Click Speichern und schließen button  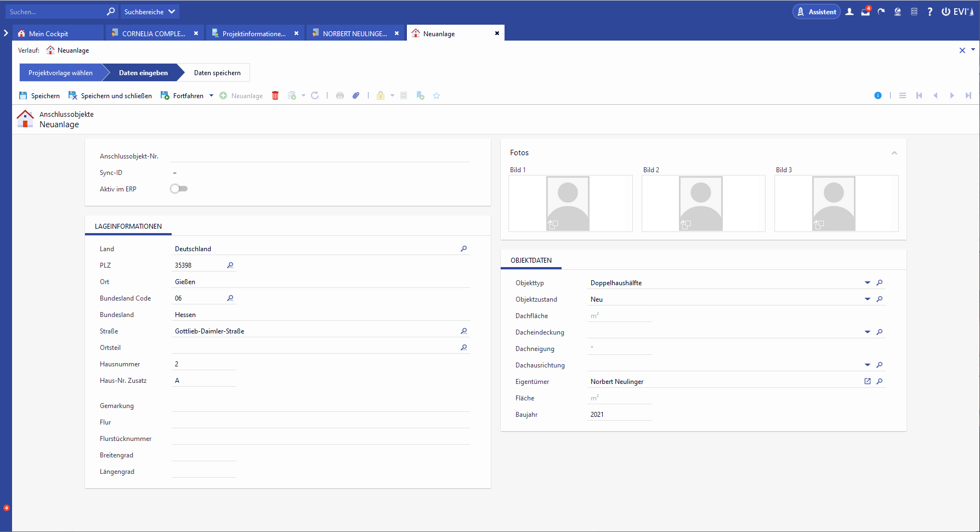(110, 95)
